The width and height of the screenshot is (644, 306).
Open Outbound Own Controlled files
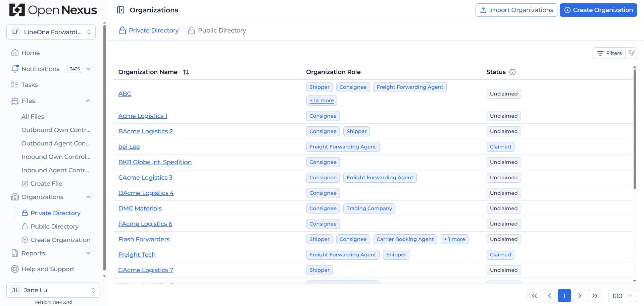click(56, 130)
